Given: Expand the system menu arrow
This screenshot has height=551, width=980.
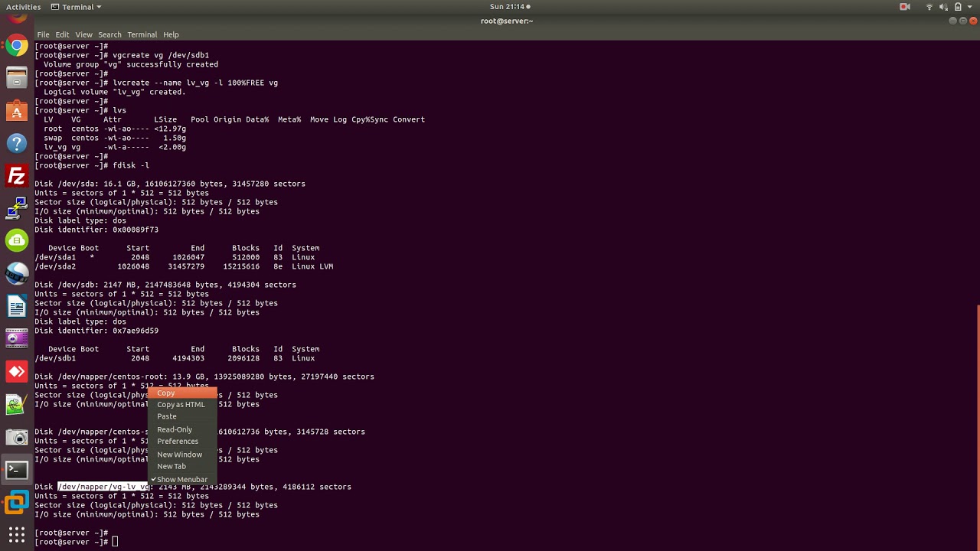Looking at the screenshot, I should pyautogui.click(x=971, y=7).
